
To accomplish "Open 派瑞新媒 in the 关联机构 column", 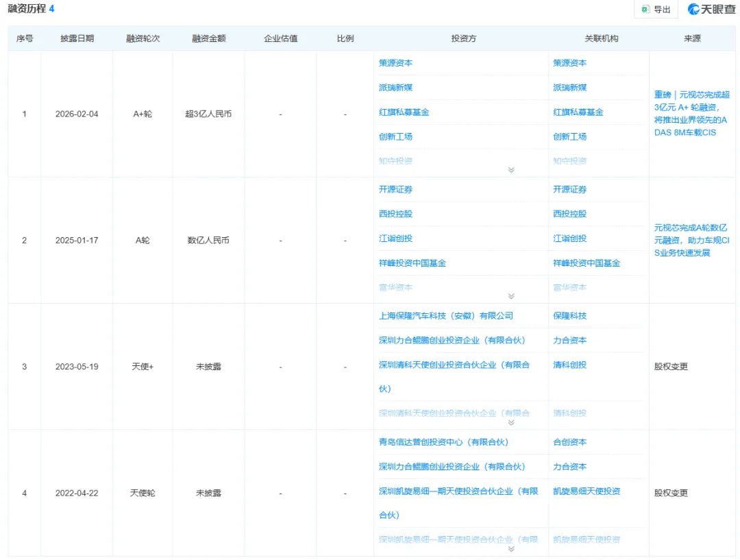I will 569,87.
